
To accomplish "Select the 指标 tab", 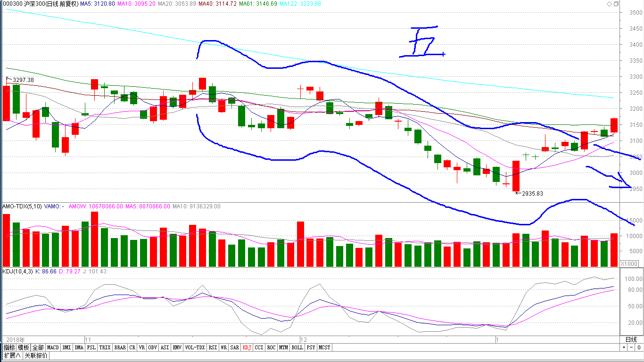I will pos(9,347).
